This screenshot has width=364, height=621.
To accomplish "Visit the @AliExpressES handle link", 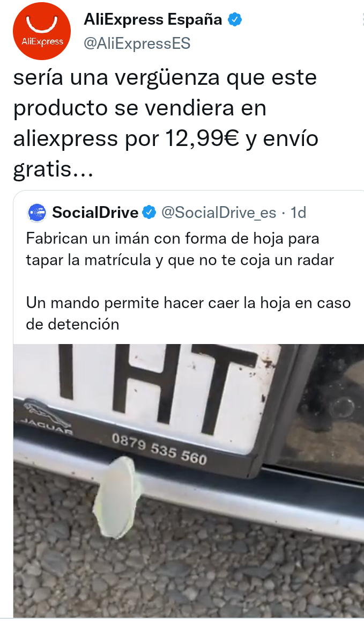I will click(x=137, y=43).
